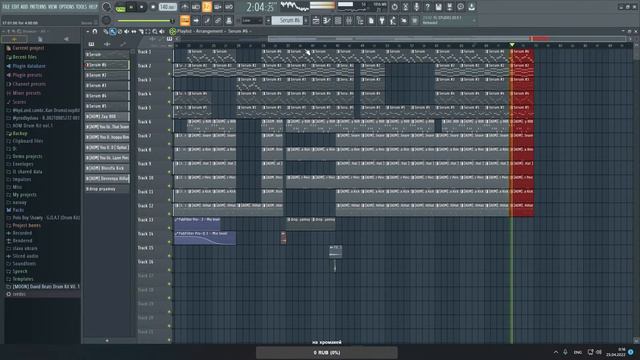Toggle the highlighted countdown-before-recording icon

(x=207, y=7)
